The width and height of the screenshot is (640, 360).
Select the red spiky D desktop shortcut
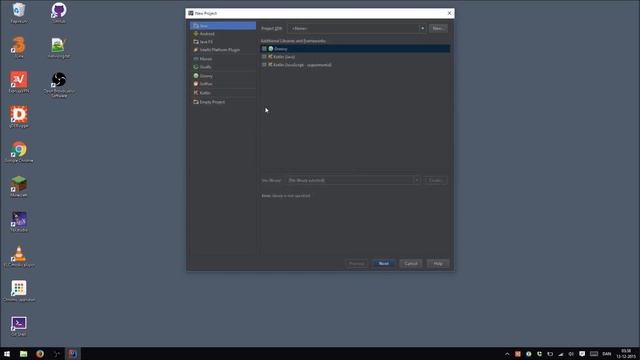point(19,117)
